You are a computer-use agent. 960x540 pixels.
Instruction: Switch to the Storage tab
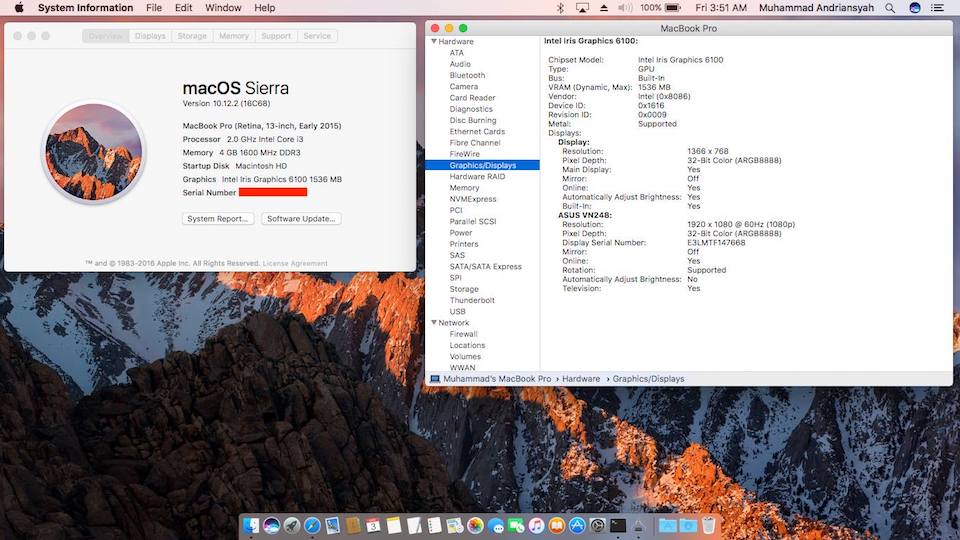pos(192,36)
